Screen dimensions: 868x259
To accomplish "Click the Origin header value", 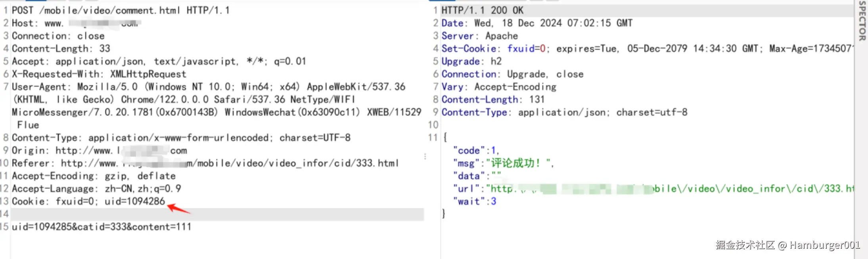I will click(x=121, y=151).
